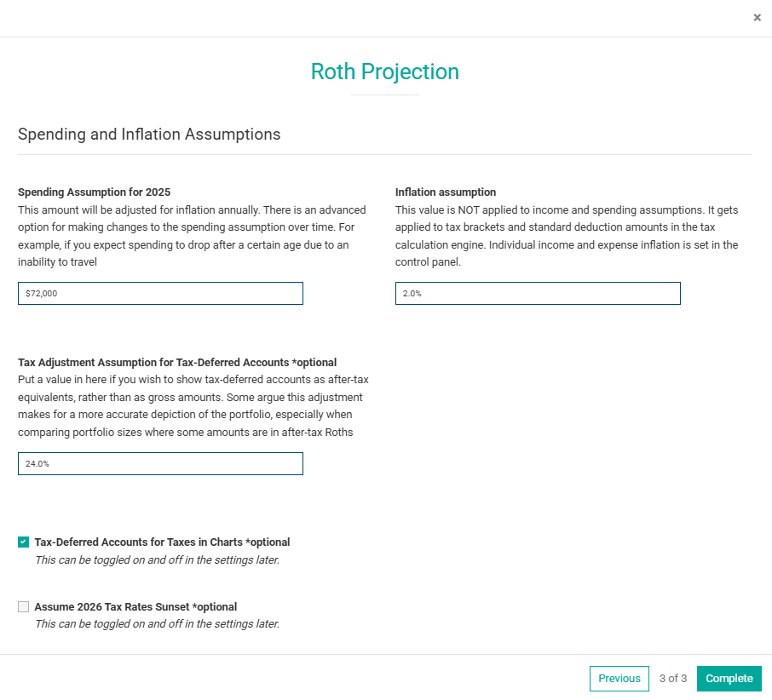The height and width of the screenshot is (700, 772).
Task: Click the Spending and Inflation Assumptions heading
Action: [149, 134]
